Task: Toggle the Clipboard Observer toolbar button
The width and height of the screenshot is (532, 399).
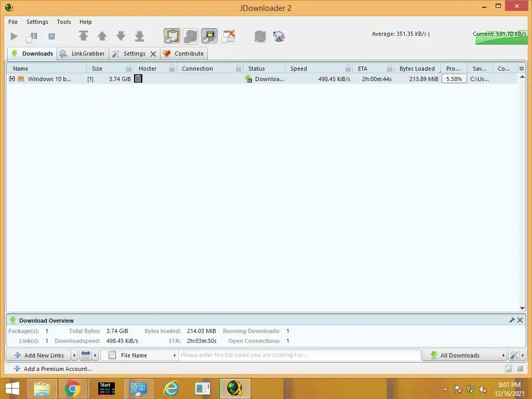Action: click(x=172, y=36)
